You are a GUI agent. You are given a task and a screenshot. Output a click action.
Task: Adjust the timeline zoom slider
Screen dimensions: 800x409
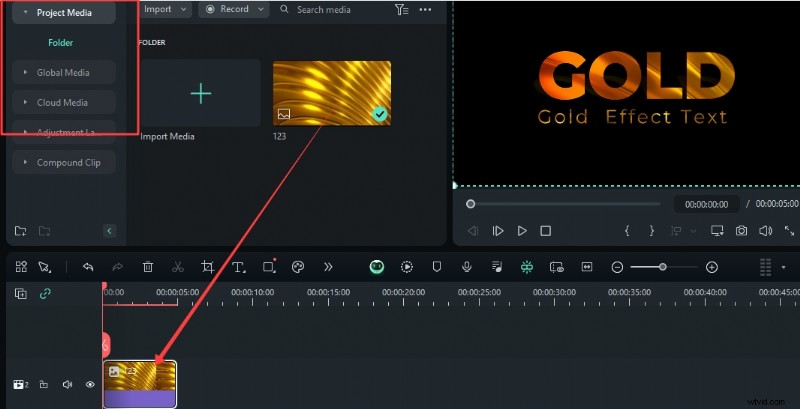click(663, 267)
